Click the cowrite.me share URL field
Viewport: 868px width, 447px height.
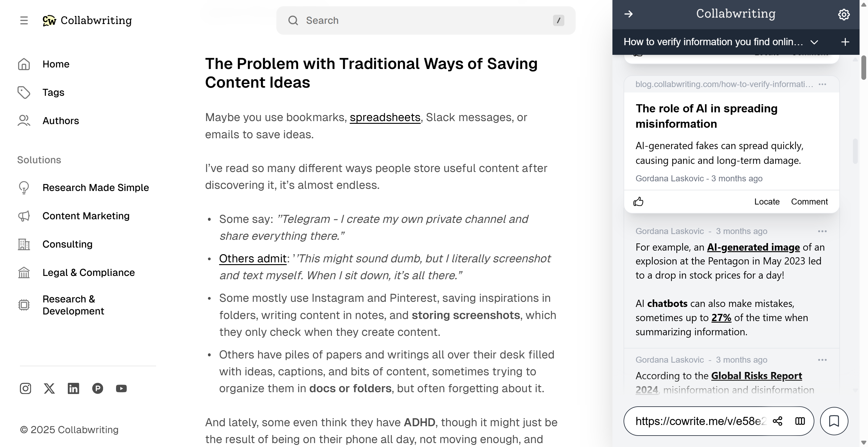tap(701, 421)
